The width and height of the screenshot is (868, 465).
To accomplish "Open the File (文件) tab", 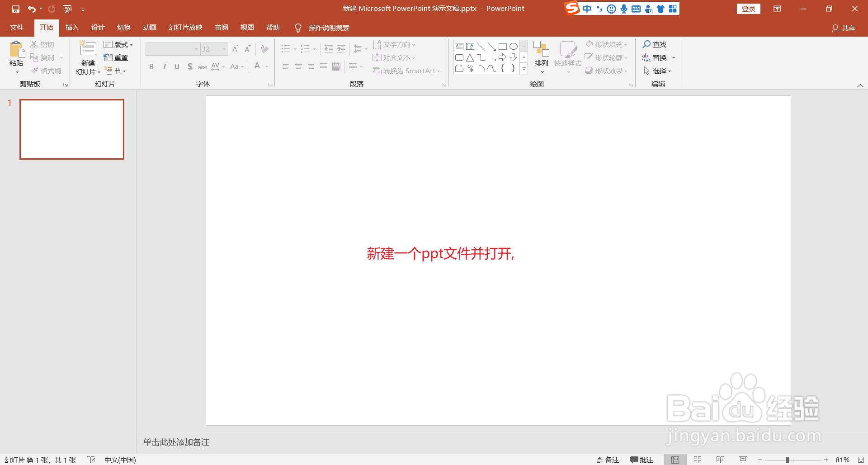I will pos(17,28).
